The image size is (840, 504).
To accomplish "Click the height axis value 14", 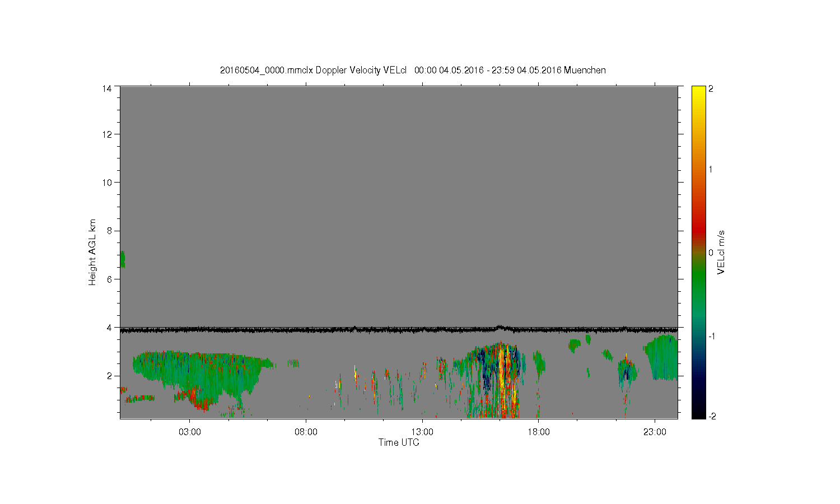I will coord(107,88).
